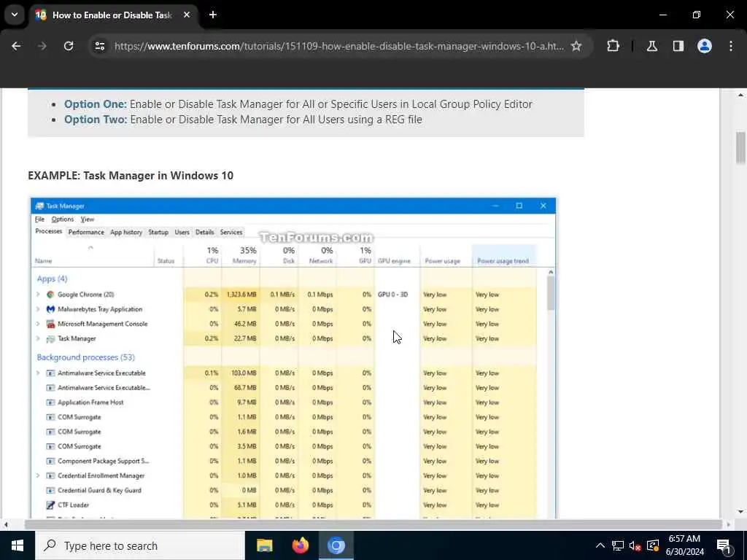Viewport: 747px width, 560px height.
Task: Open the Chrome profile avatar
Action: (x=705, y=46)
